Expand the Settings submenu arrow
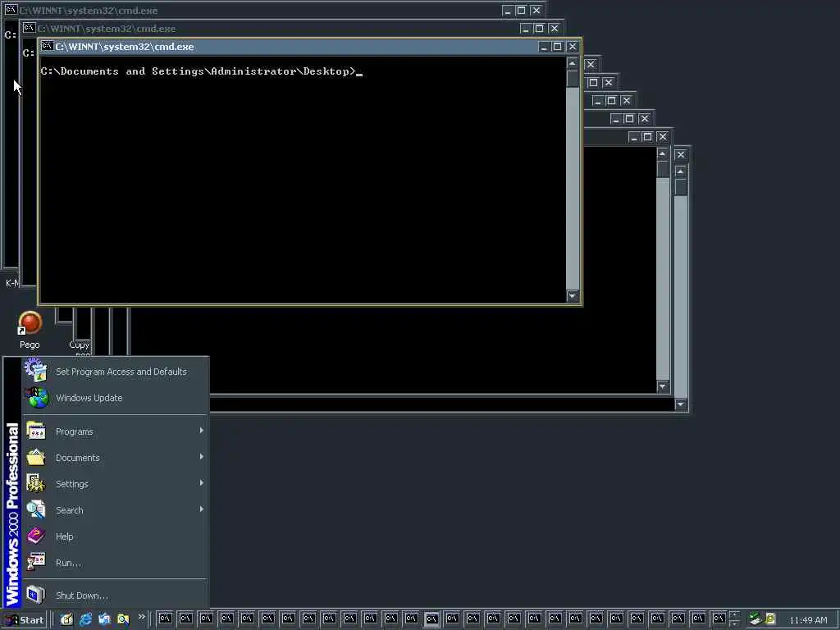Image resolution: width=840 pixels, height=630 pixels. pyautogui.click(x=202, y=482)
